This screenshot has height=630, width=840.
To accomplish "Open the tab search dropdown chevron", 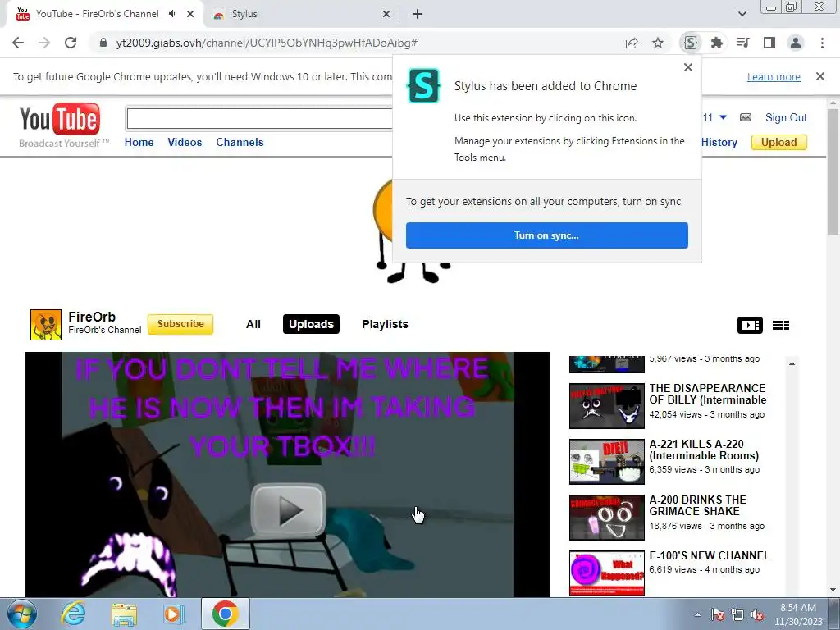I will pos(742,14).
